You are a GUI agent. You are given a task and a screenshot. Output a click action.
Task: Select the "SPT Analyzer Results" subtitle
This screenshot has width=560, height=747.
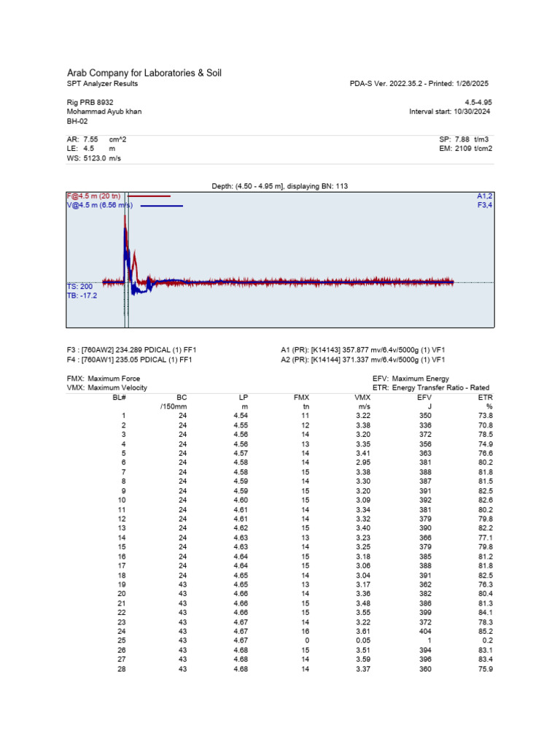[102, 84]
